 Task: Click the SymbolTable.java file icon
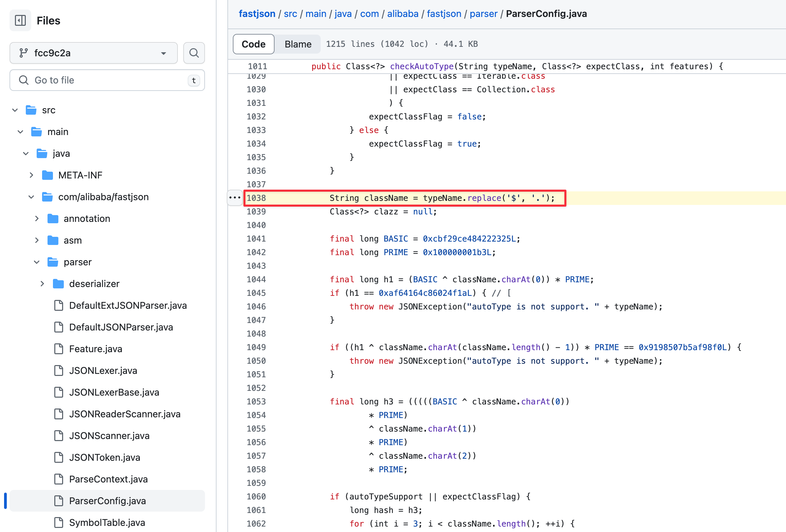pyautogui.click(x=59, y=522)
